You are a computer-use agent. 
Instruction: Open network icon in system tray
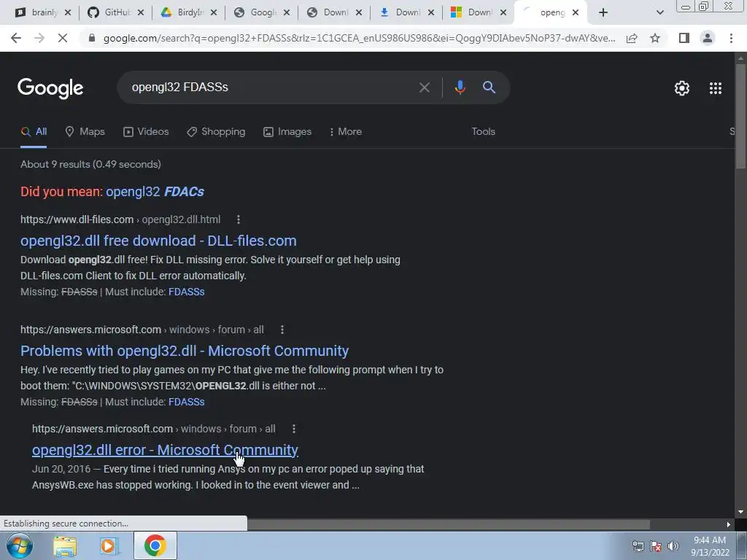click(638, 546)
